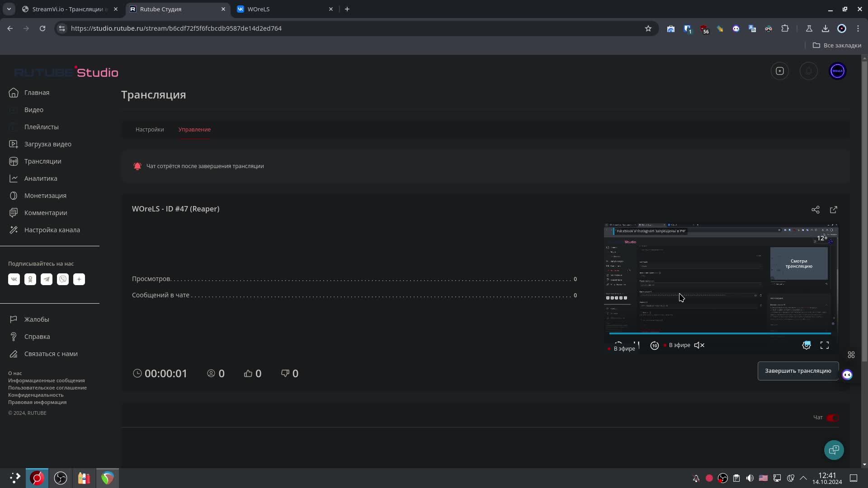Open Монетизация in sidebar

pyautogui.click(x=38, y=196)
